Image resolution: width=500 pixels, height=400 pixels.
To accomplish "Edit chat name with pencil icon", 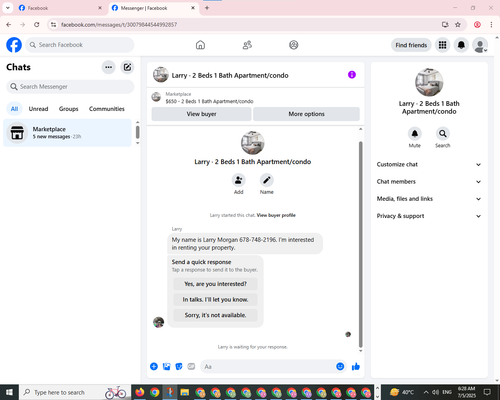I will click(x=267, y=180).
